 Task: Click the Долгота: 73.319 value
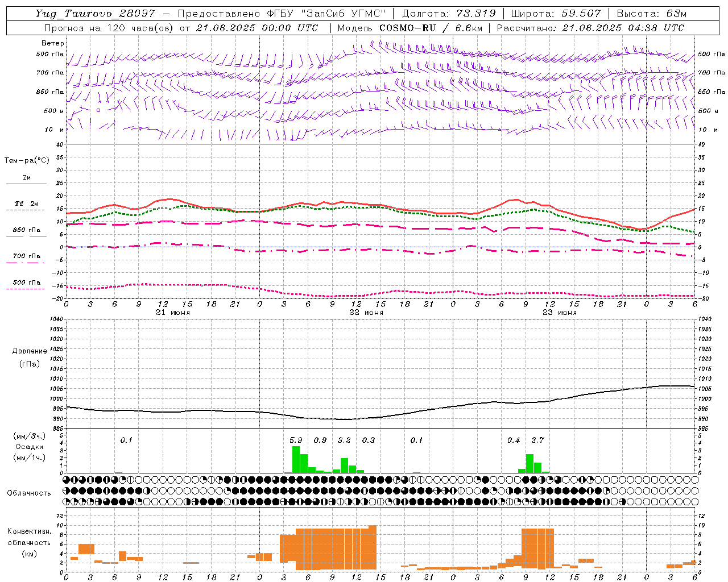pos(449,14)
